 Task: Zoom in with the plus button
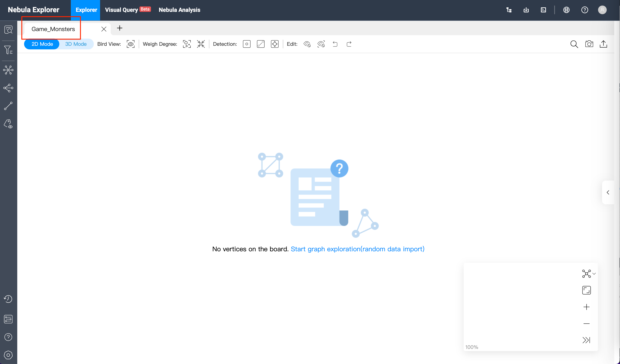tap(587, 307)
